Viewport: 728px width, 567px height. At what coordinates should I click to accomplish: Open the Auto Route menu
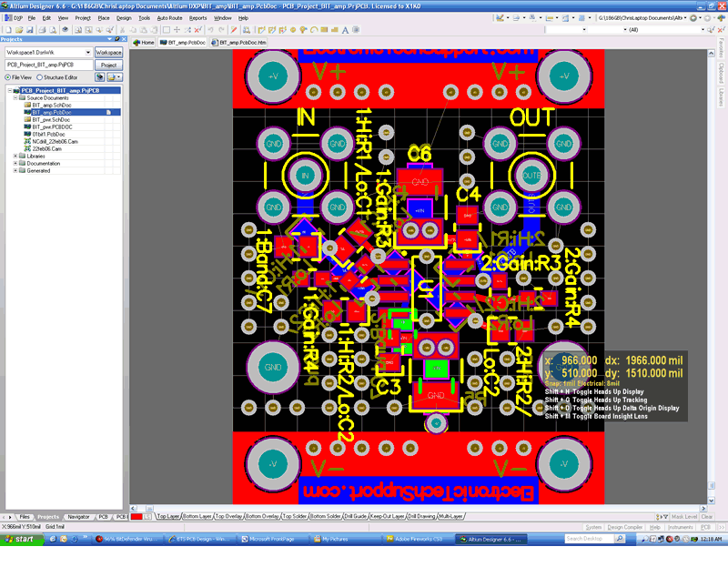click(169, 17)
